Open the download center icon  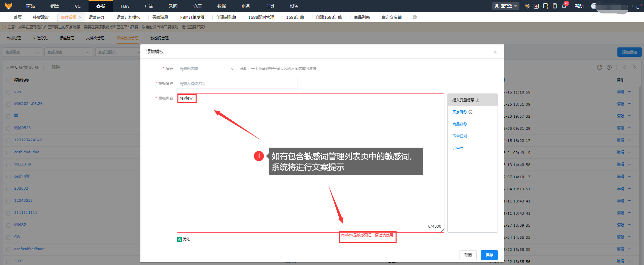coord(536,6)
